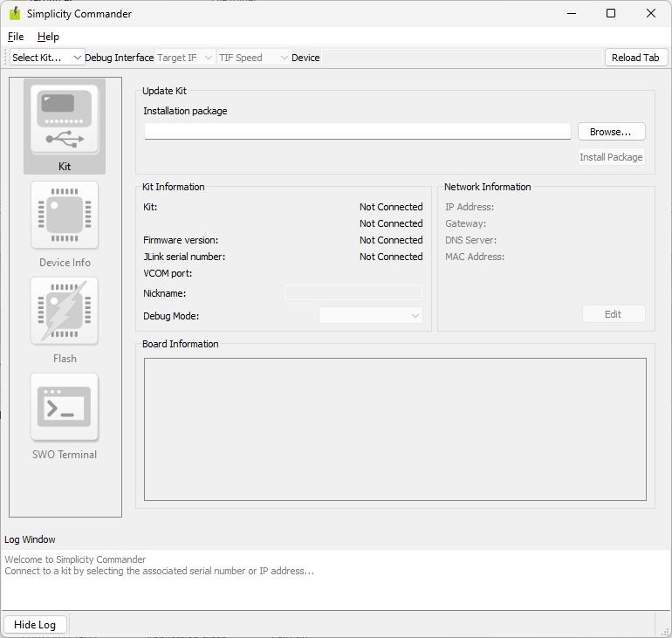Click the Nickname text field
The width and height of the screenshot is (672, 638).
[x=353, y=293]
